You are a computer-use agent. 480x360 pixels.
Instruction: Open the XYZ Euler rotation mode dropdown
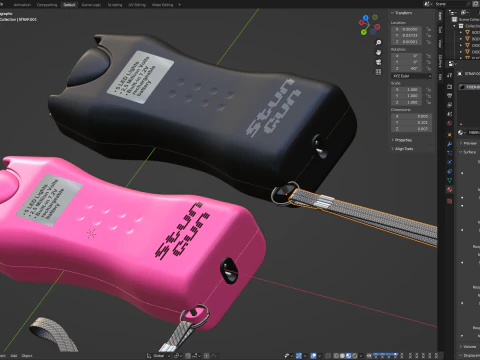coord(411,76)
